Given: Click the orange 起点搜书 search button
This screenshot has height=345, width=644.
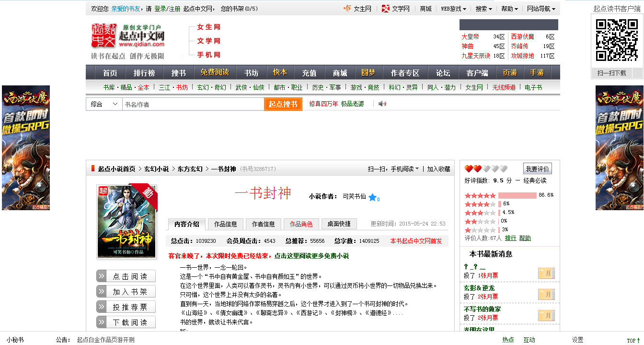Looking at the screenshot, I should pos(283,104).
